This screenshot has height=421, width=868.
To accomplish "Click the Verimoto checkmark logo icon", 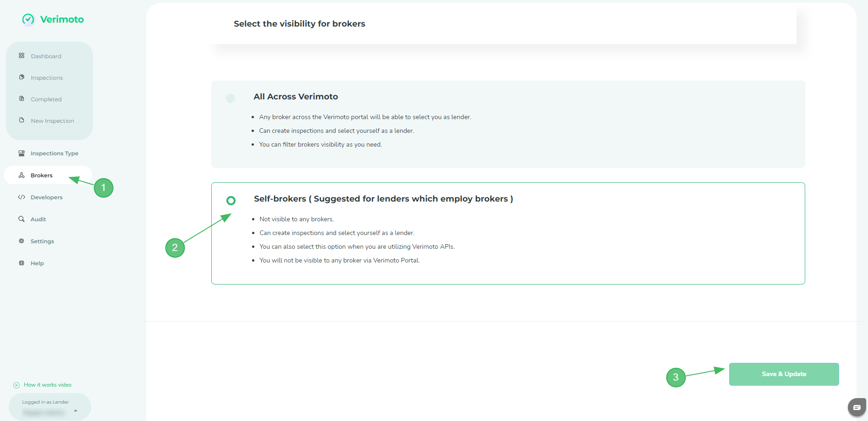I will (x=28, y=19).
